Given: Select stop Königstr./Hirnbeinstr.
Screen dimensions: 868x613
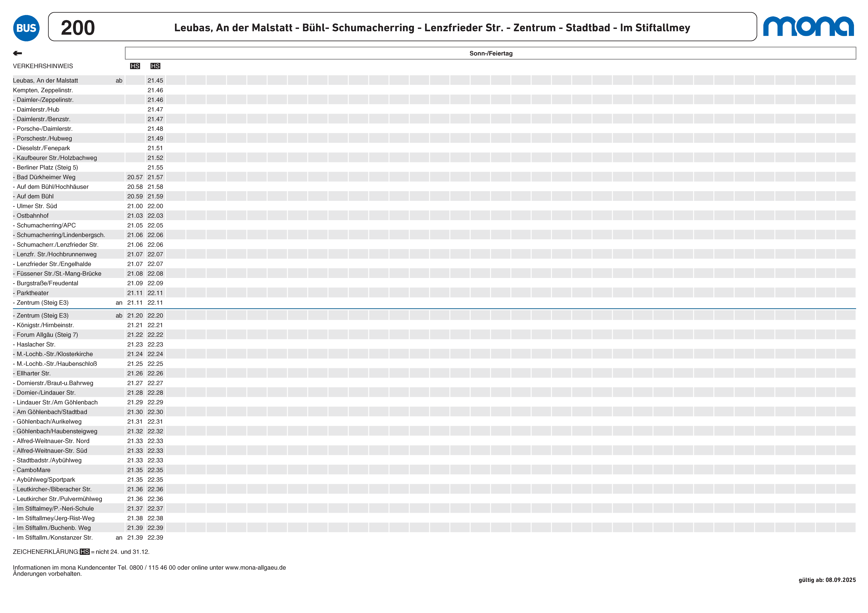Looking at the screenshot, I should click(x=44, y=325).
